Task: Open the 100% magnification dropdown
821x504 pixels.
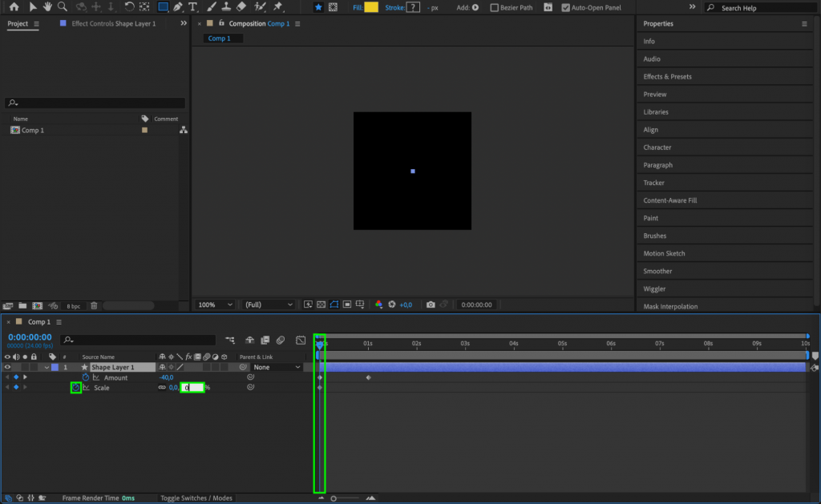Action: [214, 304]
